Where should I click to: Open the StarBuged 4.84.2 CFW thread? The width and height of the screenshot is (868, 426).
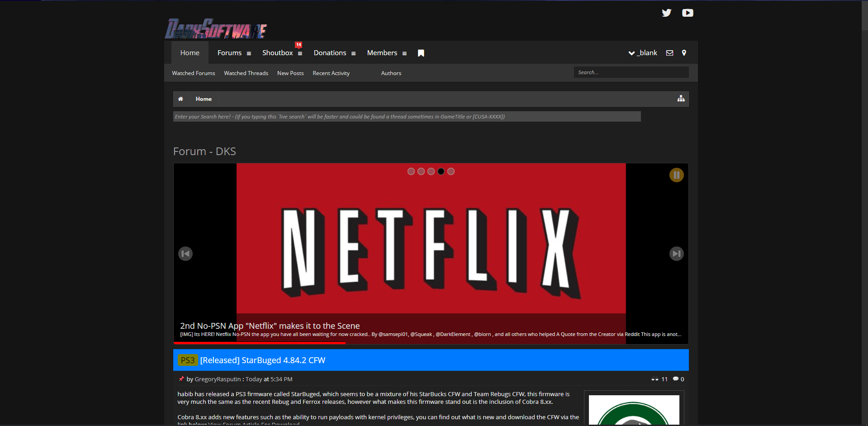[263, 360]
